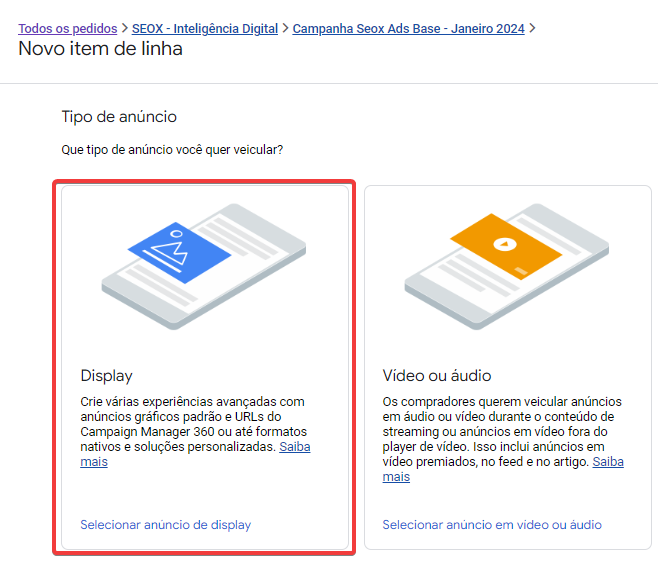This screenshot has height=569, width=658.
Task: Go to SEOX - Inteligência Digital breadcrumb
Action: 205,29
